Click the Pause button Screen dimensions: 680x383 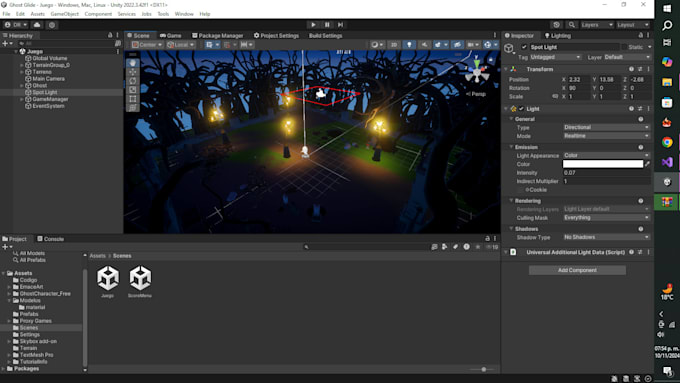(x=327, y=25)
